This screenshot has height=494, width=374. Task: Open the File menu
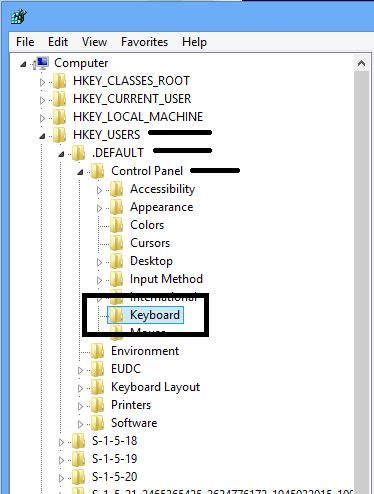[x=25, y=42]
